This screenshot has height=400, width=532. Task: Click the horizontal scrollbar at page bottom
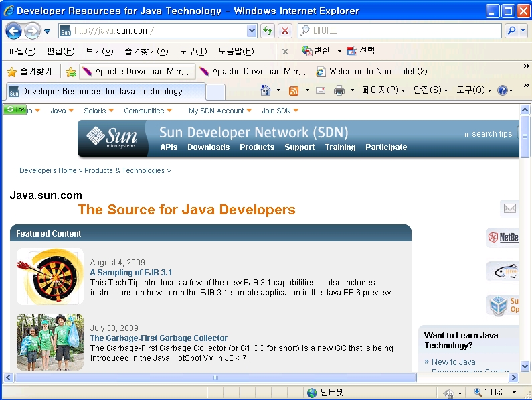(x=215, y=378)
